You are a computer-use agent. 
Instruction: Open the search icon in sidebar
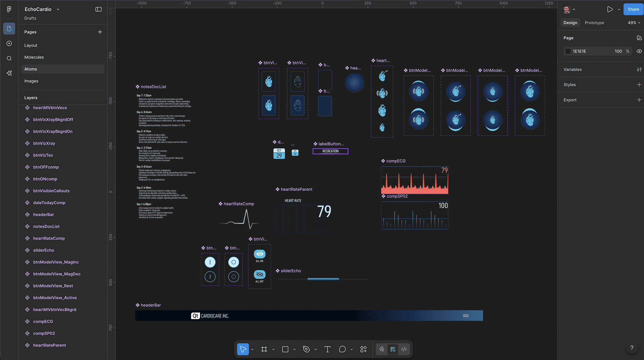click(x=9, y=58)
